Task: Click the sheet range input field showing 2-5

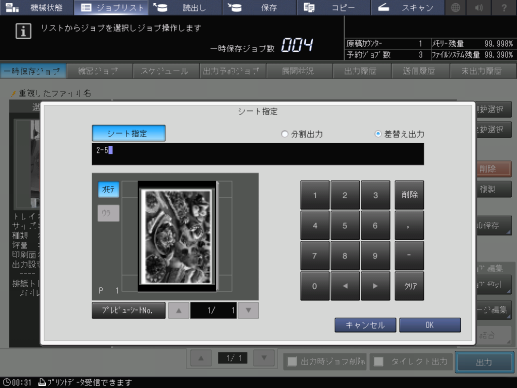Action: coord(258,154)
